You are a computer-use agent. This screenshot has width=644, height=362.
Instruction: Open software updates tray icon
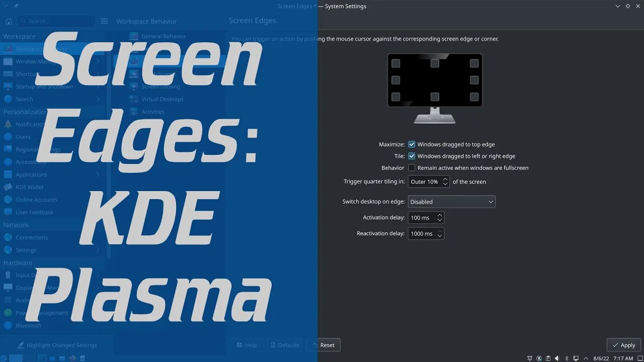click(539, 358)
